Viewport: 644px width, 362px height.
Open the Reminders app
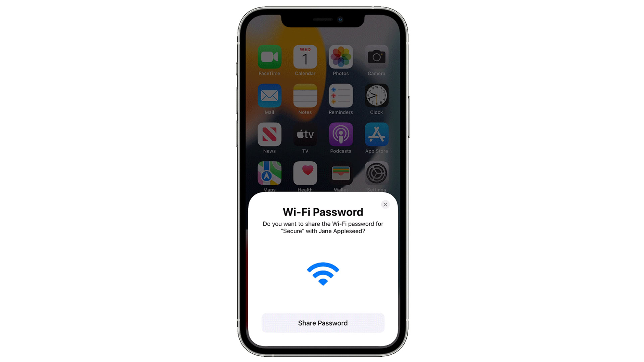[x=340, y=97]
